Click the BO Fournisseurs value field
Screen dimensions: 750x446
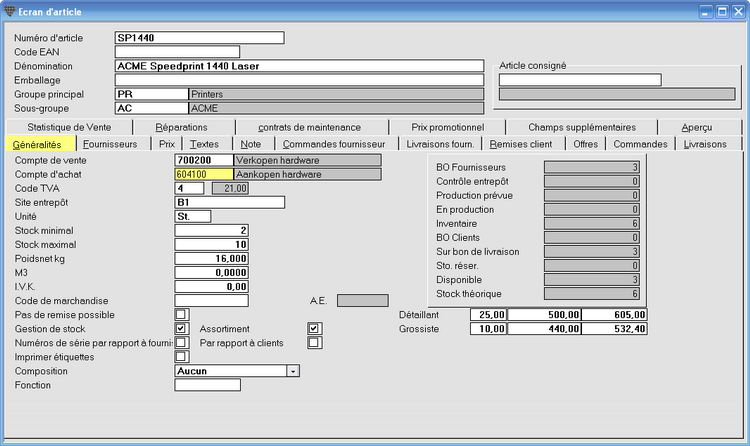click(592, 167)
